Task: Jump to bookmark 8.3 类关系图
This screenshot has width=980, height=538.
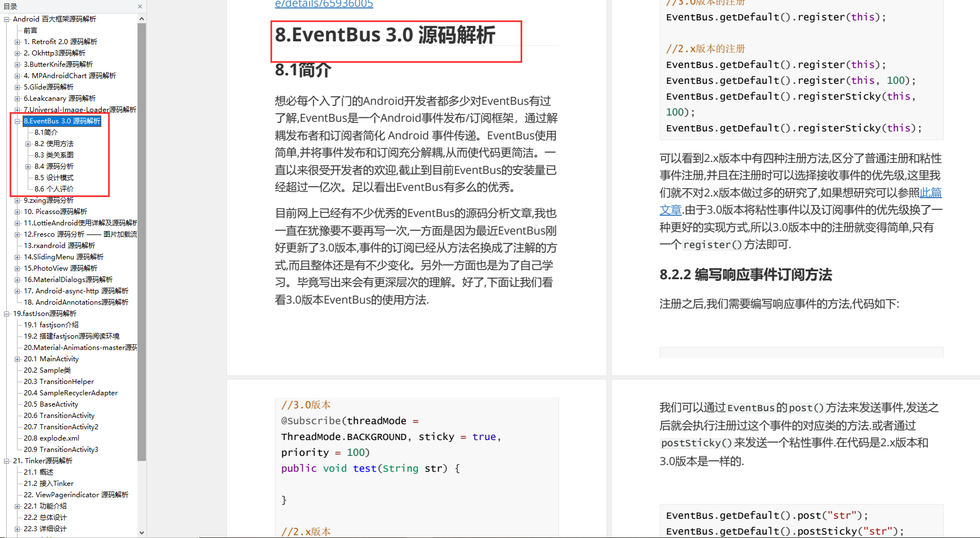Action: (54, 155)
